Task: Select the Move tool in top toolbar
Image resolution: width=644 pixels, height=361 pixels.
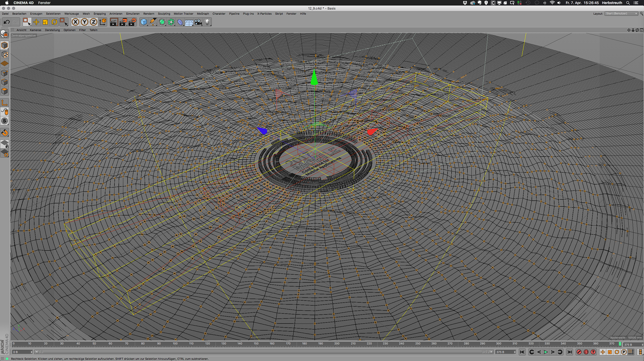Action: pyautogui.click(x=36, y=22)
